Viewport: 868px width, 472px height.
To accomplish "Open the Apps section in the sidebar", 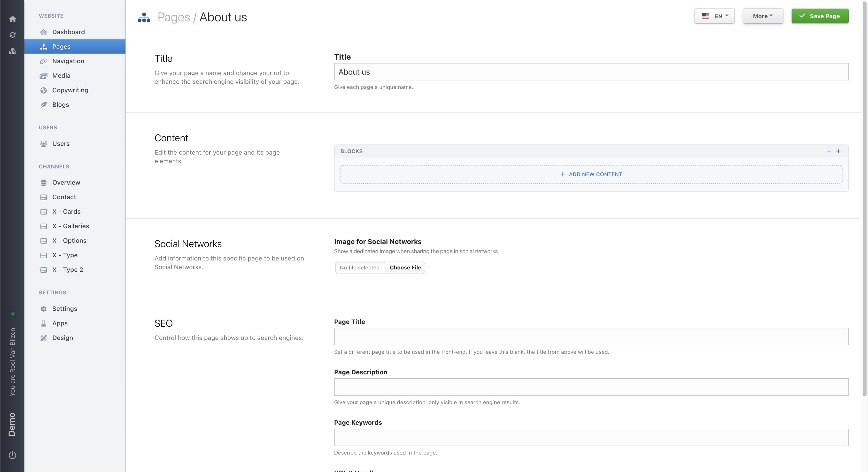I will [60, 323].
